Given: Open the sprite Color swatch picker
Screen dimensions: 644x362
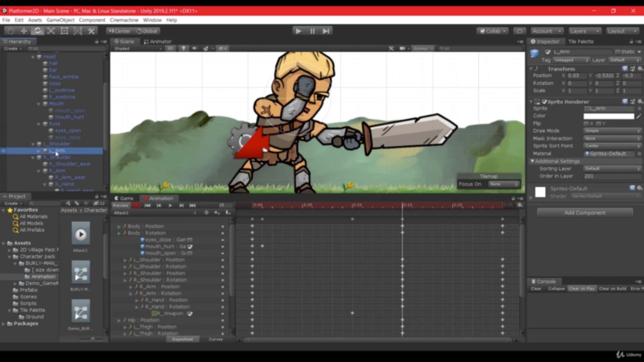Looking at the screenshot, I should point(609,116).
